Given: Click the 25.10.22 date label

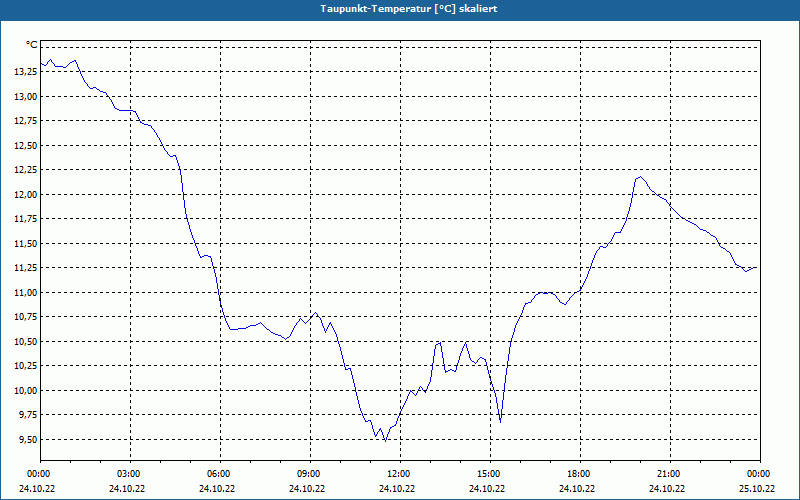Looking at the screenshot, I should click(757, 489).
